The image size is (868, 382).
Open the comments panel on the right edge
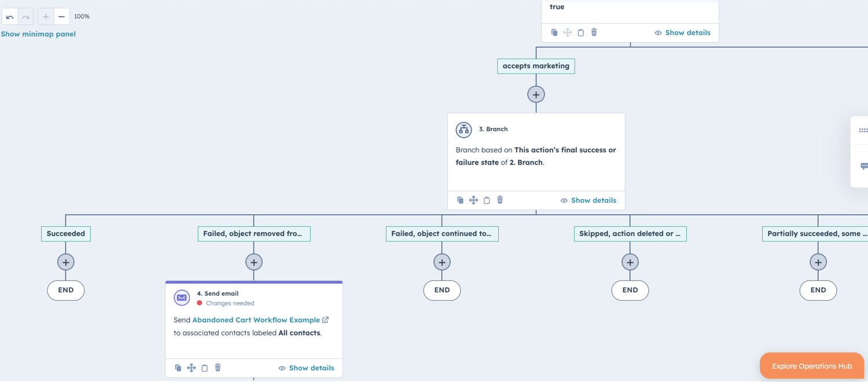864,166
